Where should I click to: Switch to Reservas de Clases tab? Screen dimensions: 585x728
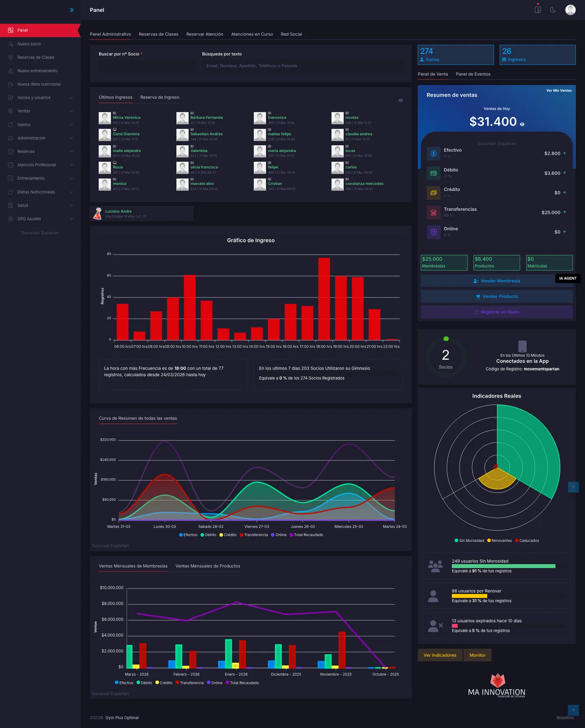pos(158,34)
